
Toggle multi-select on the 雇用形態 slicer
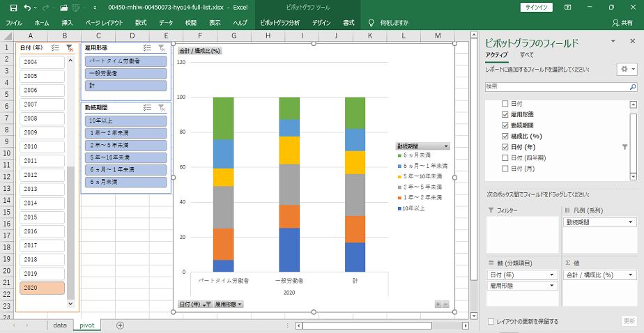point(147,48)
